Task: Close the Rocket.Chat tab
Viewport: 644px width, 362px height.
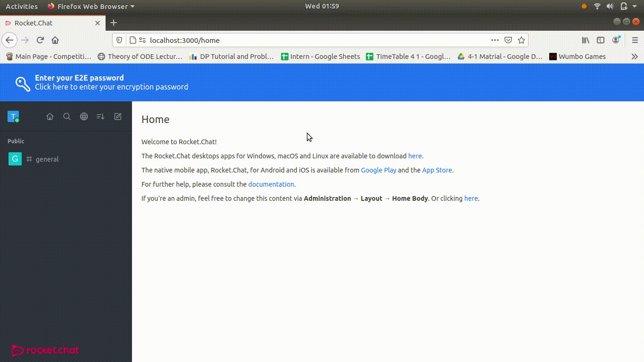Action: pyautogui.click(x=98, y=23)
